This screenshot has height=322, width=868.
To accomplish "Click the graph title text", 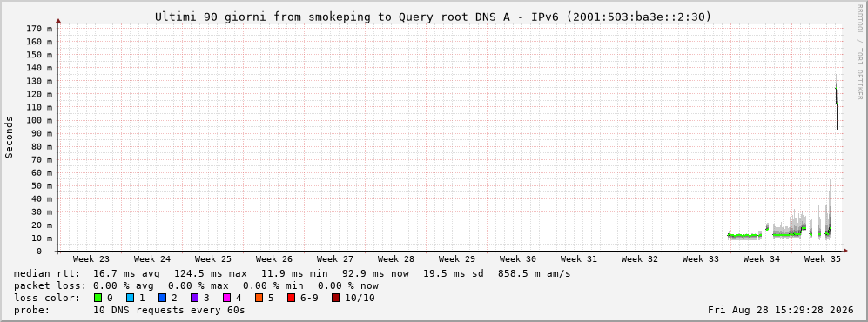I will (x=433, y=17).
